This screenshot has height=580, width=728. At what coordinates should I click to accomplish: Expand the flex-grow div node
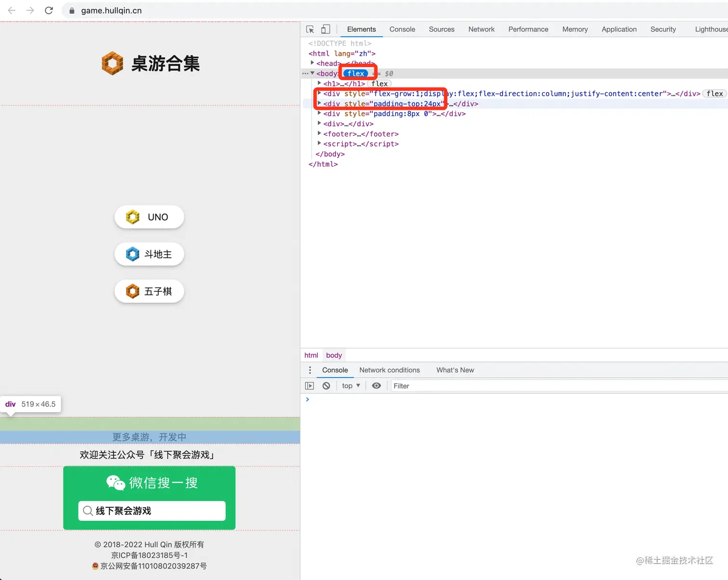point(319,93)
